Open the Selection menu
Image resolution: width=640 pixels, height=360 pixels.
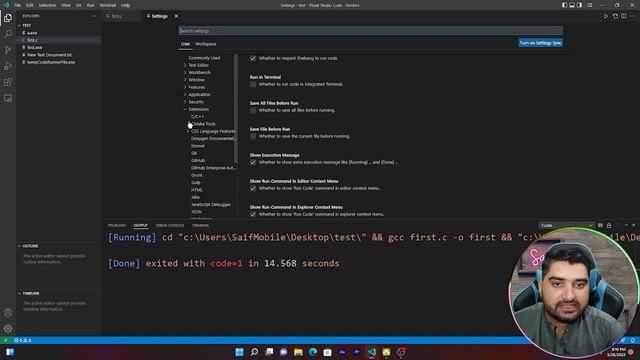tap(47, 5)
